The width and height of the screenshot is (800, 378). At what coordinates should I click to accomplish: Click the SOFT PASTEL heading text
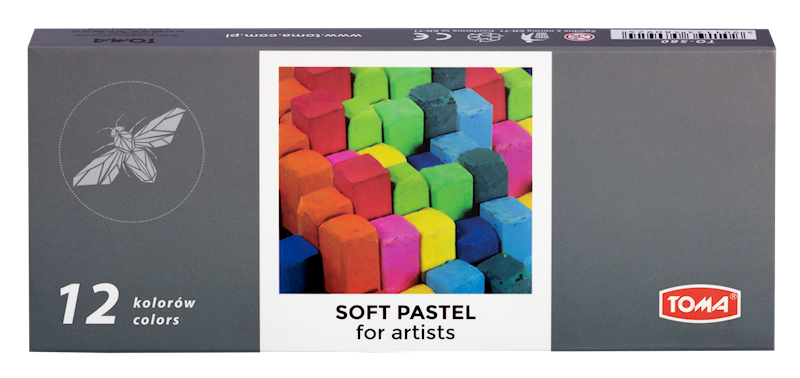coord(406,313)
